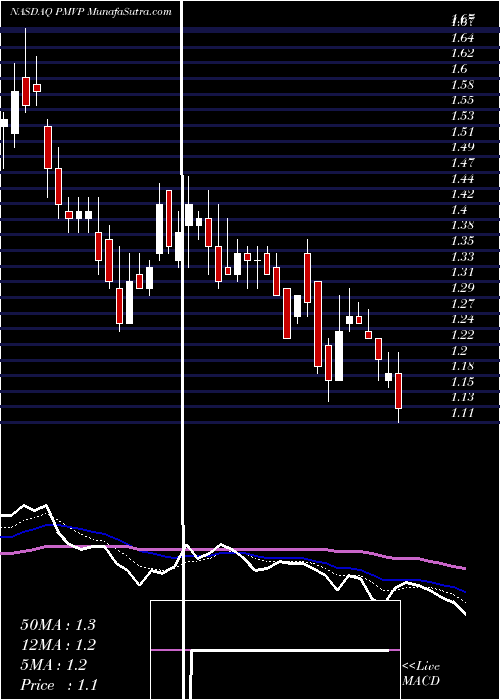Image resolution: width=500 pixels, height=700 pixels.
Task: Click the tall red candlestick from 1.29 to 1.18
Action: 318,324
